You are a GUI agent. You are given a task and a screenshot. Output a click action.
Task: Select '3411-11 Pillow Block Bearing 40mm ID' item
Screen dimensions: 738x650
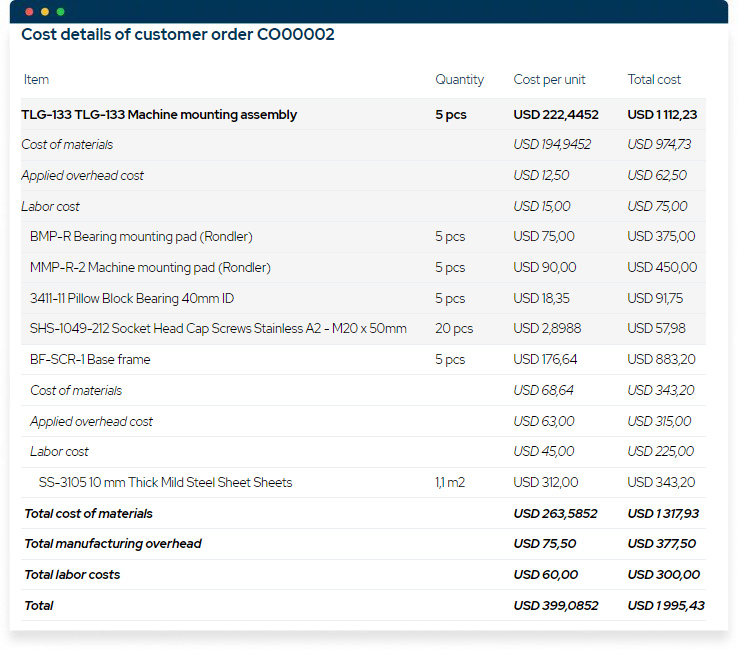pyautogui.click(x=132, y=298)
